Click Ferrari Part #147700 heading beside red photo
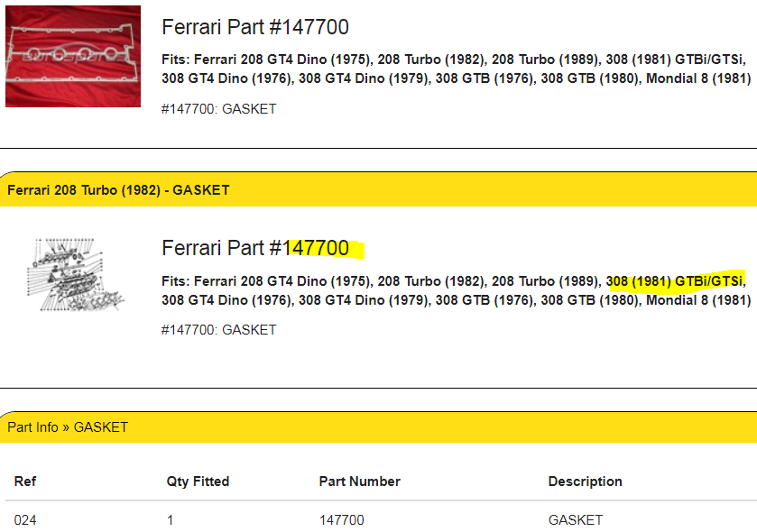The width and height of the screenshot is (757, 532). (x=255, y=27)
